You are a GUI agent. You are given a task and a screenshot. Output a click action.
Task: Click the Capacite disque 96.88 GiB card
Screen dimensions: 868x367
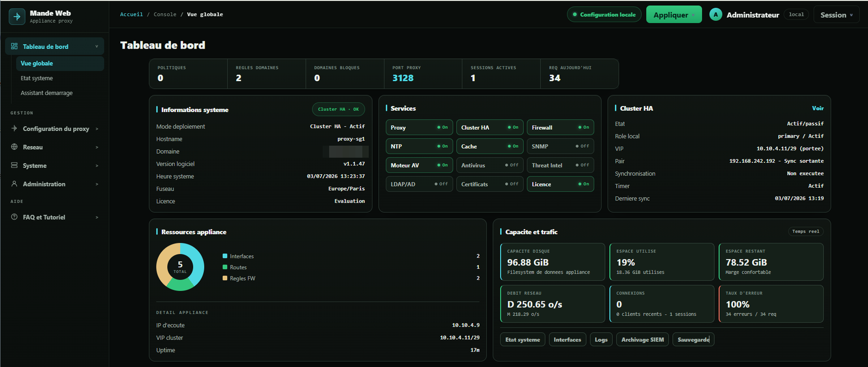(x=552, y=262)
